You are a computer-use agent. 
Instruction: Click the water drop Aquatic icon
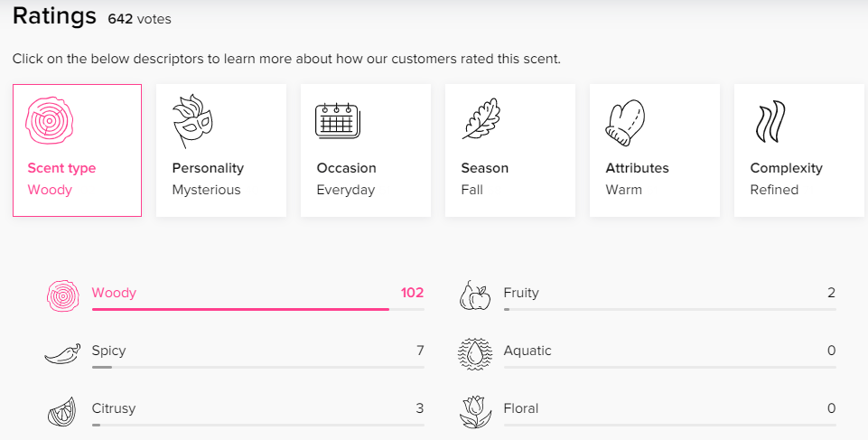(475, 353)
